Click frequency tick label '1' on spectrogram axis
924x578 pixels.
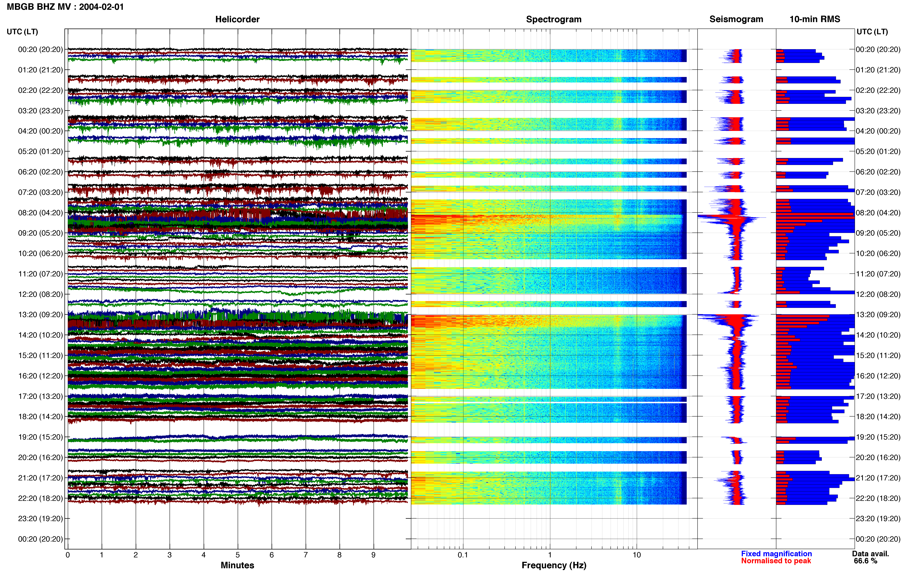(x=550, y=555)
